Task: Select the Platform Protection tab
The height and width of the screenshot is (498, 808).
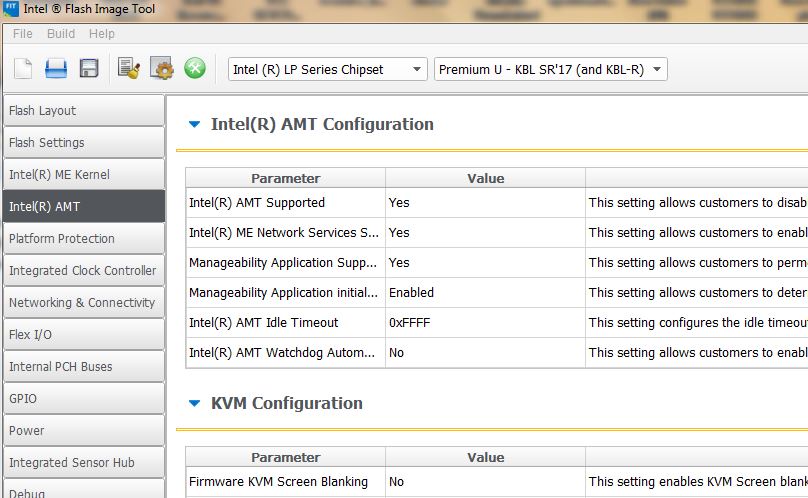Action: 82,239
